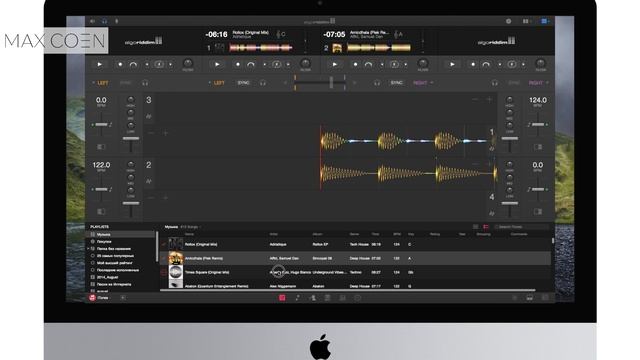Click key indicator C beside Rollox title
The width and height of the screenshot is (640, 360).
[281, 34]
